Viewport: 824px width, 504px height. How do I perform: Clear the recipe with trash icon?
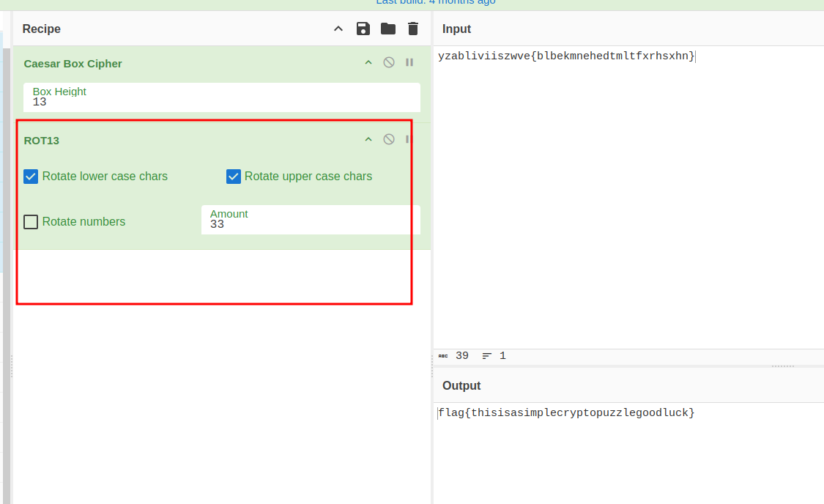(x=413, y=29)
